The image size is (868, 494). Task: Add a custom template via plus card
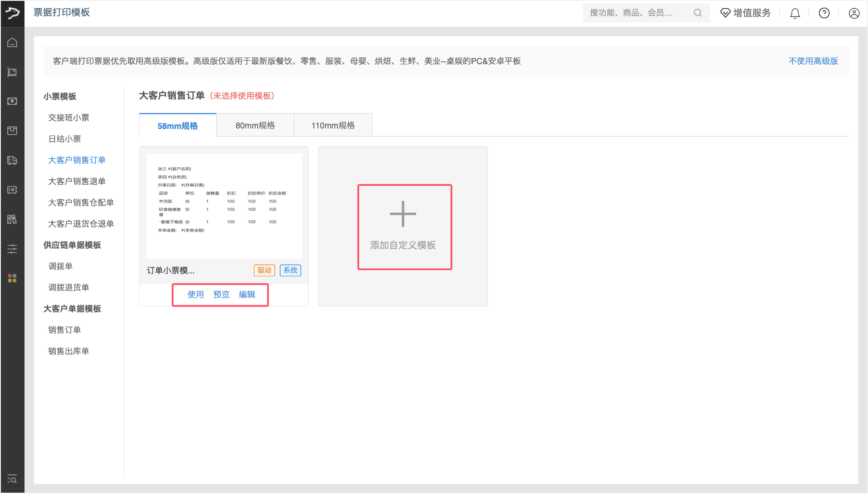click(x=403, y=226)
